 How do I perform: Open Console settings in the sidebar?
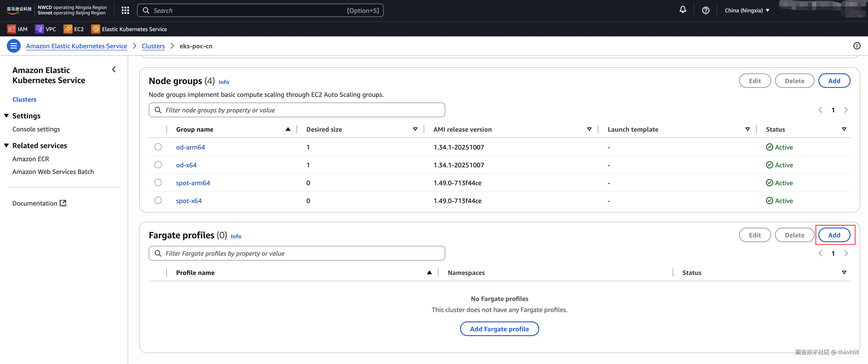click(36, 129)
